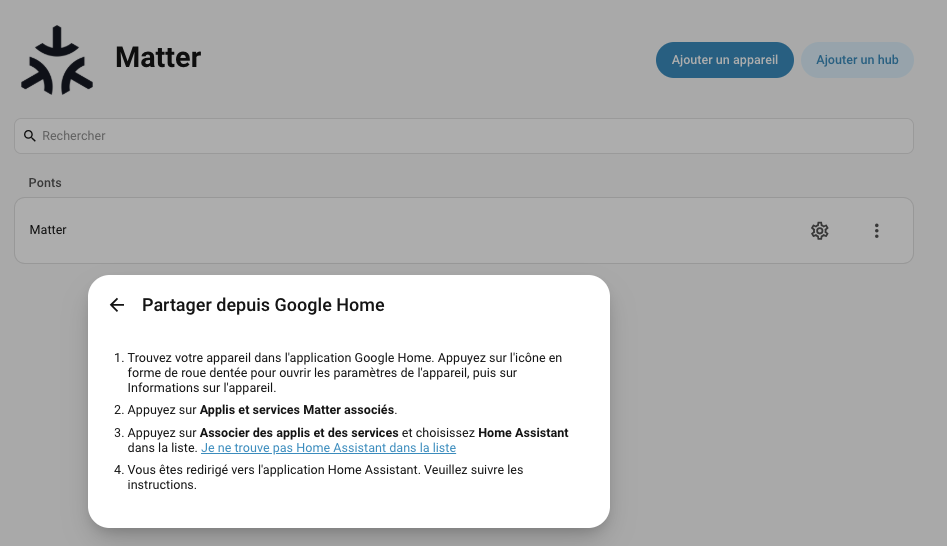Click bold text Applis et services Matter associés
The height and width of the screenshot is (546, 947).
tap(297, 410)
